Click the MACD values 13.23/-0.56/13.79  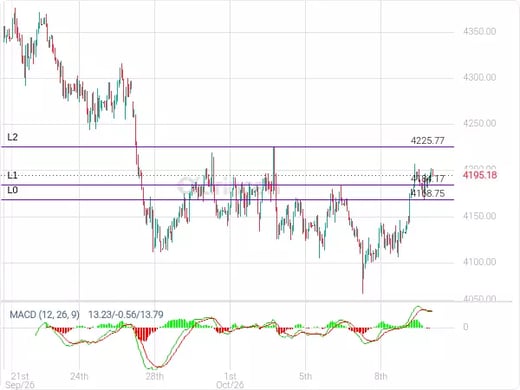pyautogui.click(x=126, y=314)
